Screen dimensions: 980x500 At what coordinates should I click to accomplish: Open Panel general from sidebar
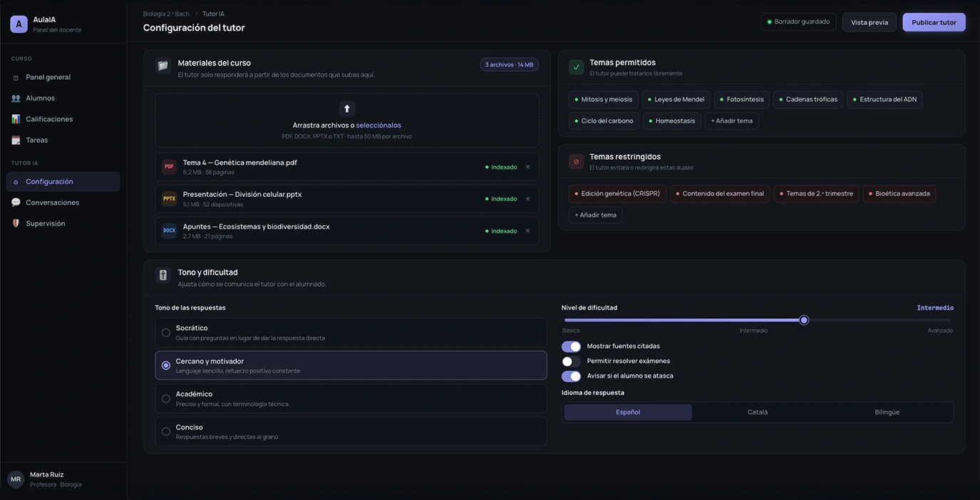(63, 77)
